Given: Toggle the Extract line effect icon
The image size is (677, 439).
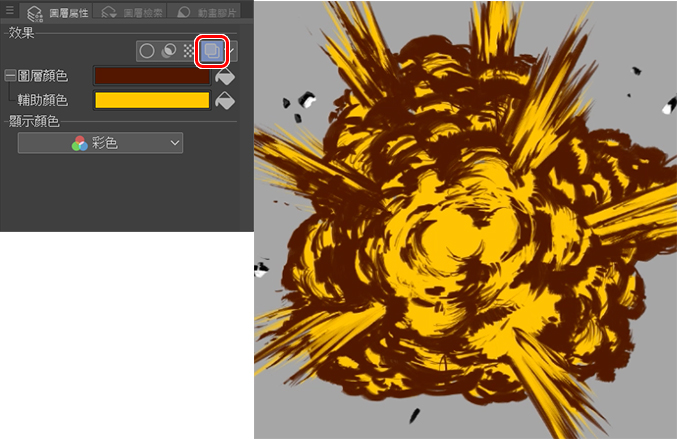Looking at the screenshot, I should pyautogui.click(x=168, y=50).
